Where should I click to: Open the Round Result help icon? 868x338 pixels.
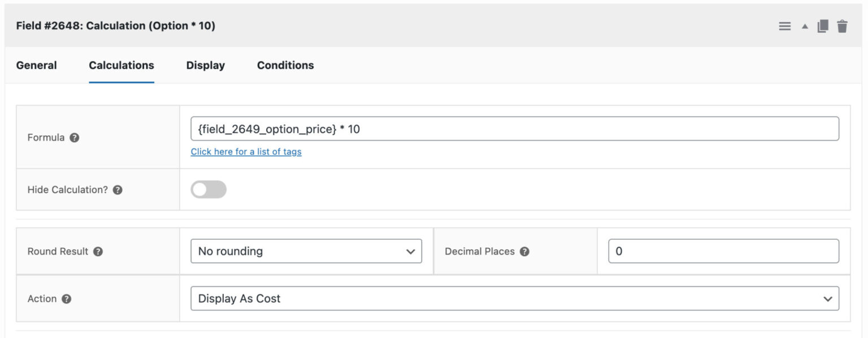[98, 251]
